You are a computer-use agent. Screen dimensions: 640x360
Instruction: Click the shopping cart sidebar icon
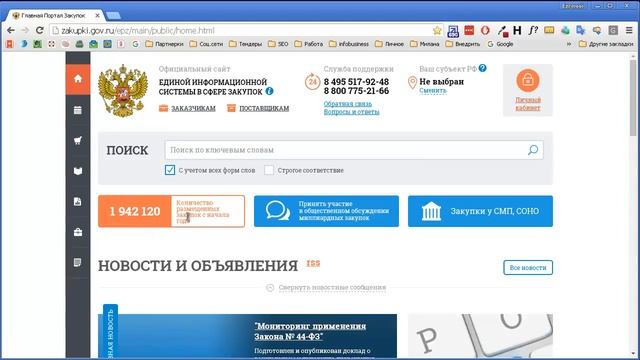click(x=78, y=141)
